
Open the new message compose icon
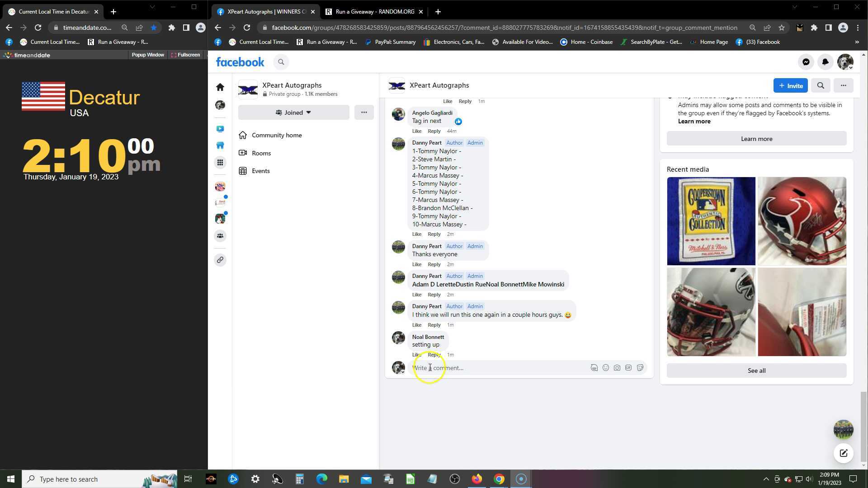coord(843,453)
